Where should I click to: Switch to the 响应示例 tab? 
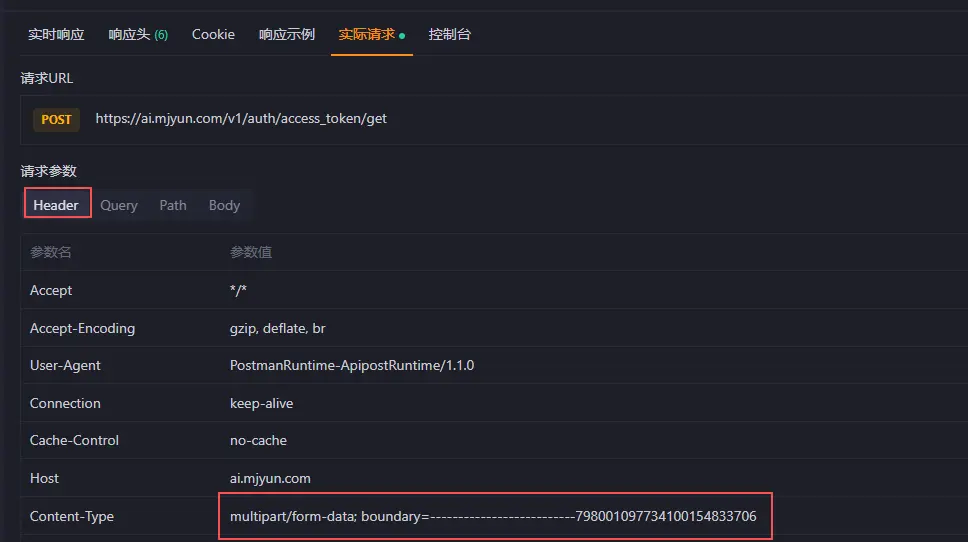pyautogui.click(x=286, y=35)
